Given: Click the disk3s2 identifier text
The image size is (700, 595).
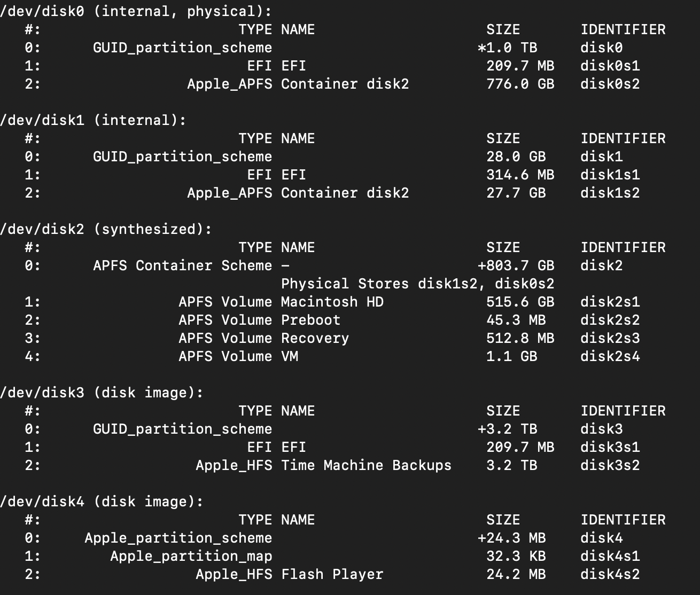Looking at the screenshot, I should [610, 465].
